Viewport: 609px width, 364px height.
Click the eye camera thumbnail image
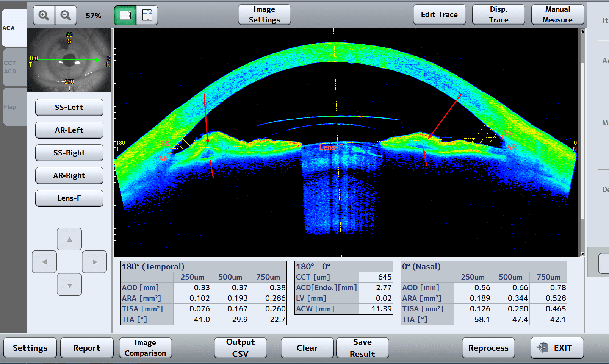[69, 60]
